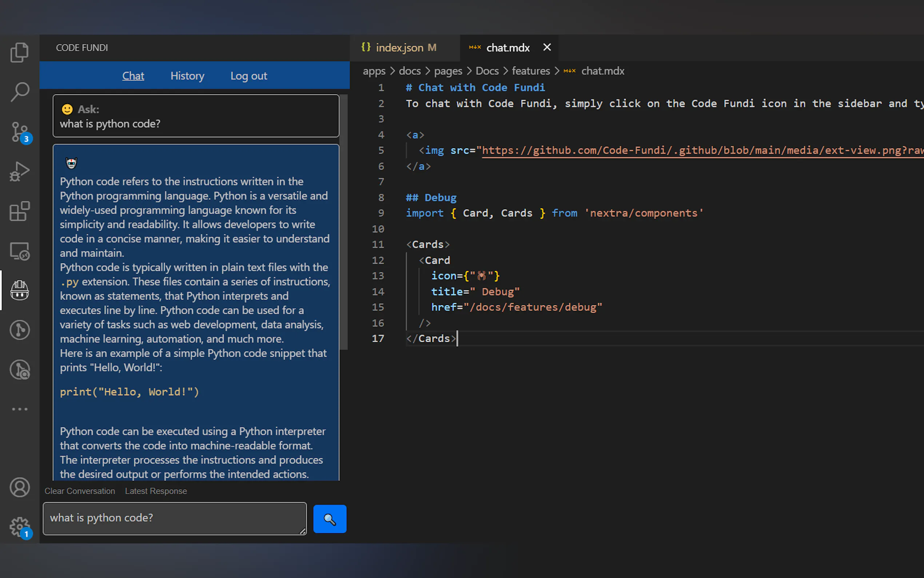Image resolution: width=924 pixels, height=578 pixels.
Task: Open the Search view in the activity bar
Action: [x=20, y=92]
